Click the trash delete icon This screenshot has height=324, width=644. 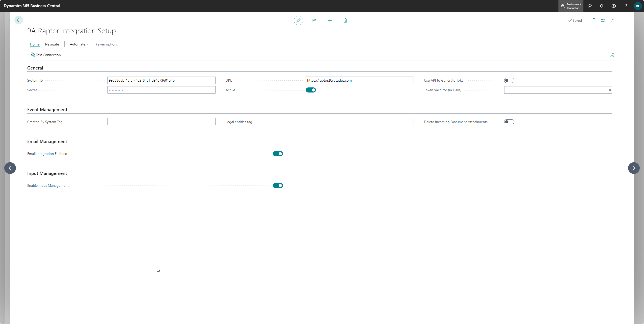pyautogui.click(x=345, y=20)
